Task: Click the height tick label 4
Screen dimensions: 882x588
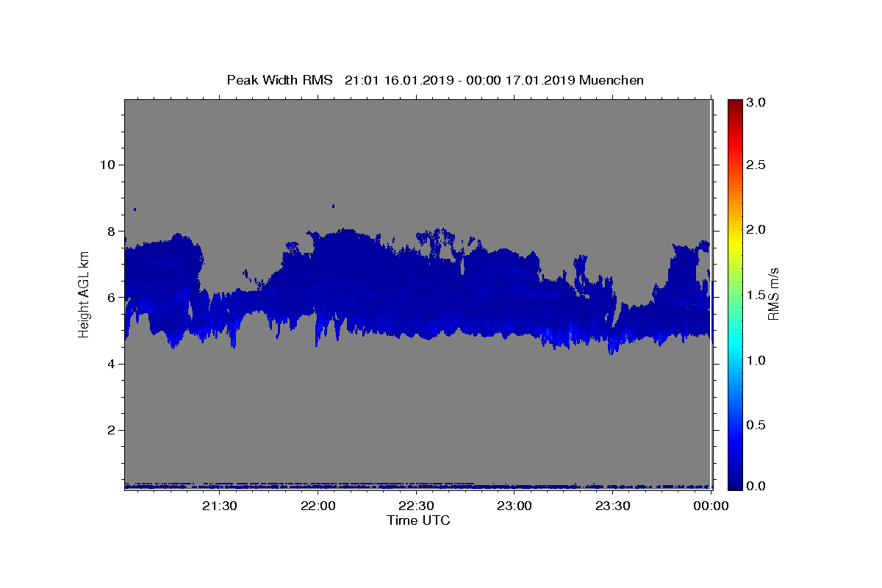Action: [110, 364]
